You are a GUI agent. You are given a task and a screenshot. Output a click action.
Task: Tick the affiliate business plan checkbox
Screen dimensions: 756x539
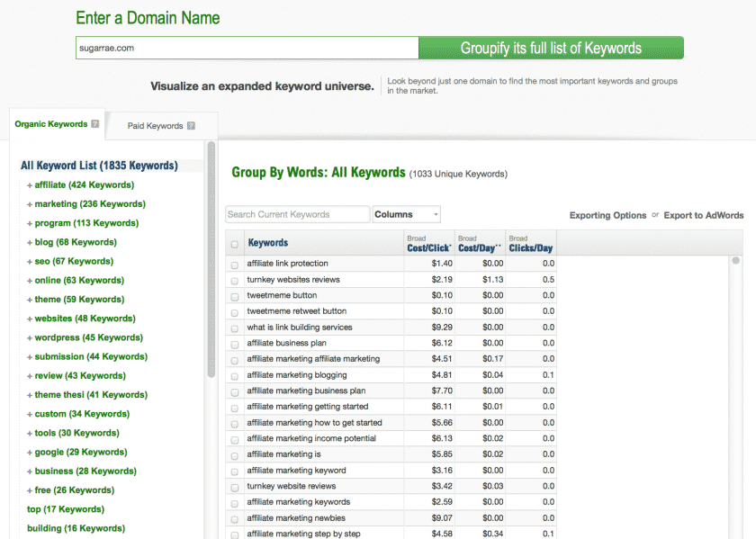(235, 345)
